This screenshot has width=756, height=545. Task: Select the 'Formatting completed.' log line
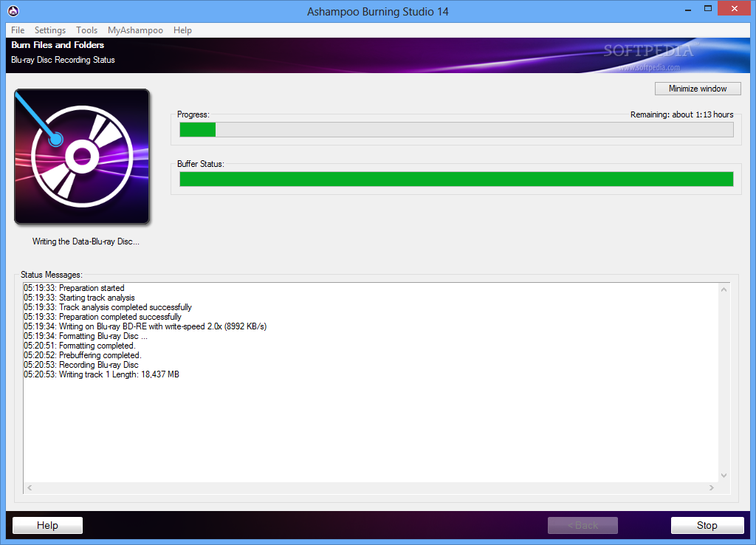[80, 346]
